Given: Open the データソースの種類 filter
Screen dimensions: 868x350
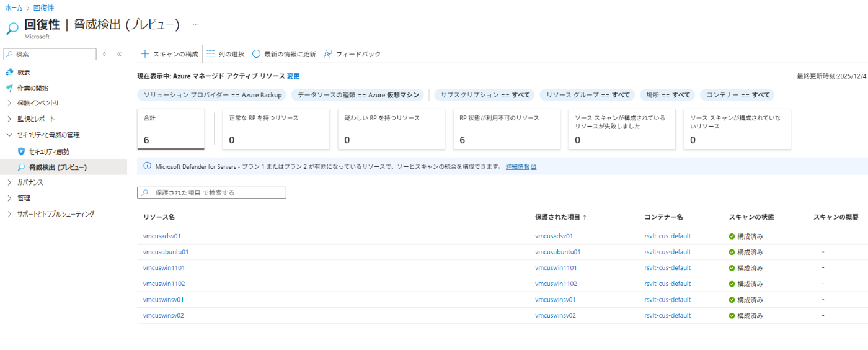Looking at the screenshot, I should 358,95.
